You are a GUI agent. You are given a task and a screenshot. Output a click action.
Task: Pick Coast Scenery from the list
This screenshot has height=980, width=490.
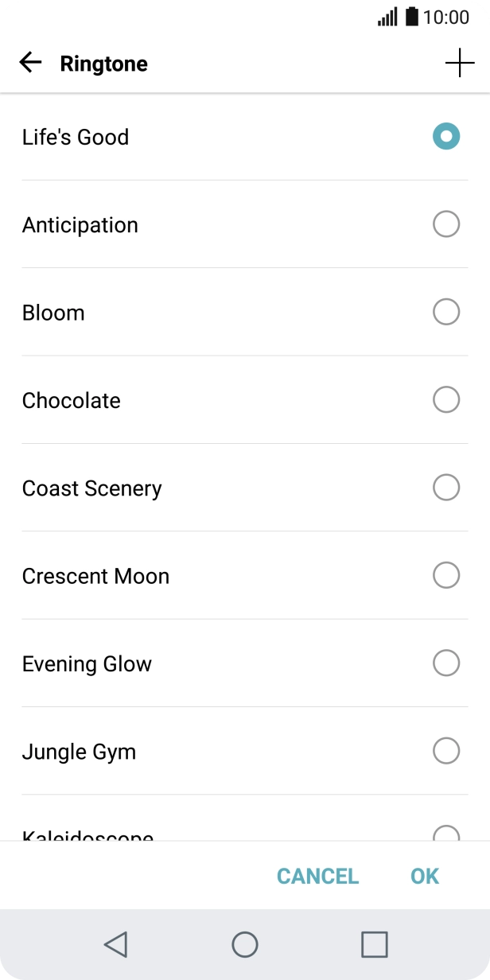point(445,488)
